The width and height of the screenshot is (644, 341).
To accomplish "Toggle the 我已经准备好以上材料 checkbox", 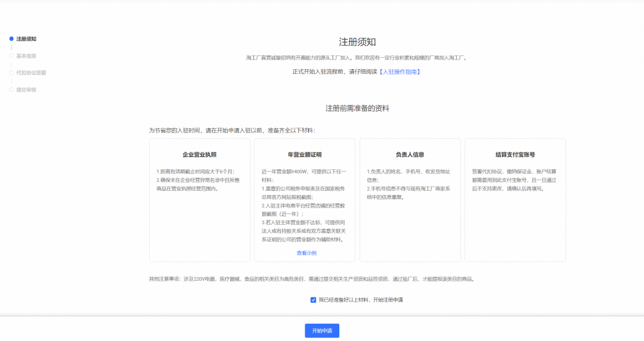I will click(314, 300).
